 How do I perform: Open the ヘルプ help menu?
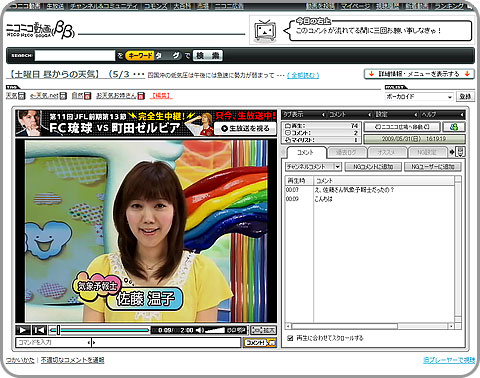[442, 115]
